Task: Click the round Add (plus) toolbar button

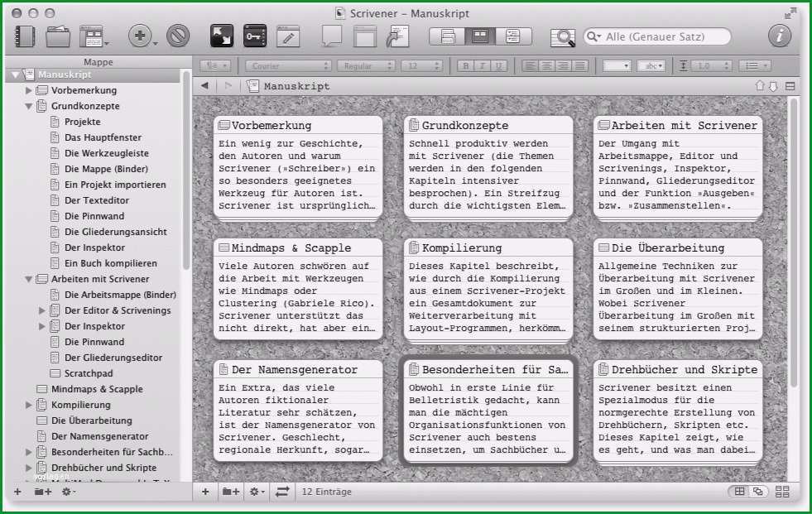Action: pos(139,36)
